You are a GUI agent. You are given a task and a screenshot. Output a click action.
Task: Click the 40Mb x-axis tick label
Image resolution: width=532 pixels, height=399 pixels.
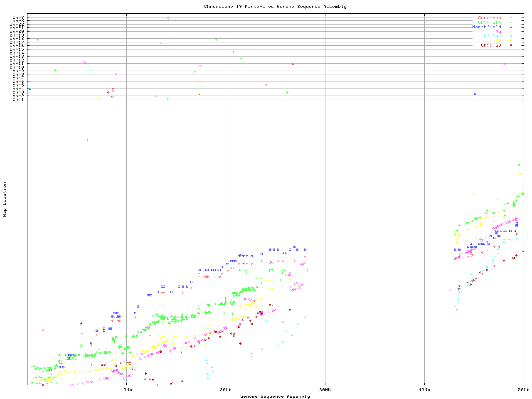[x=424, y=390]
